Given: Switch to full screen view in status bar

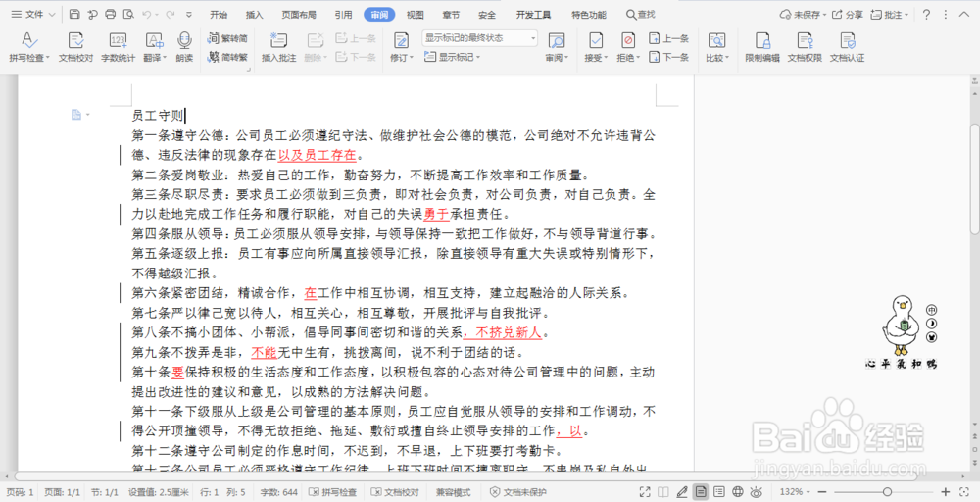Looking at the screenshot, I should 645,492.
